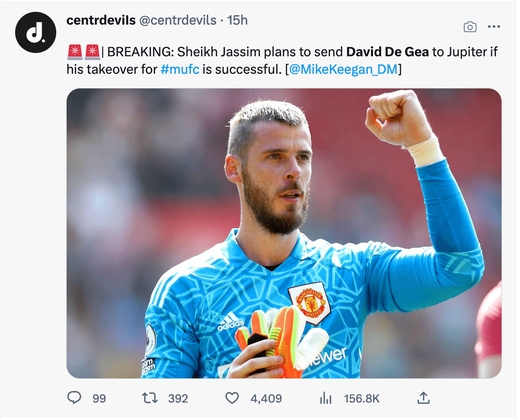Viewport: 520px width, 420px height.
Task: Click the camera icon on the tweet
Action: (470, 27)
